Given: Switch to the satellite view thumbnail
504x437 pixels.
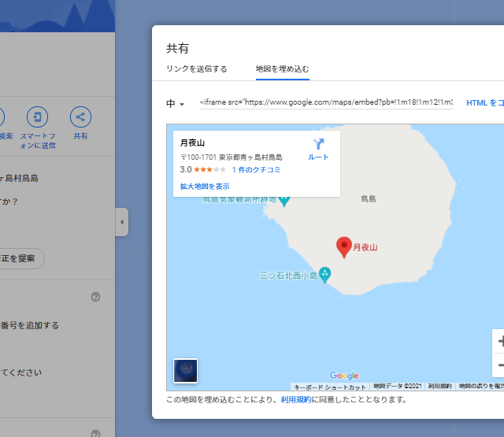Looking at the screenshot, I should (x=186, y=371).
